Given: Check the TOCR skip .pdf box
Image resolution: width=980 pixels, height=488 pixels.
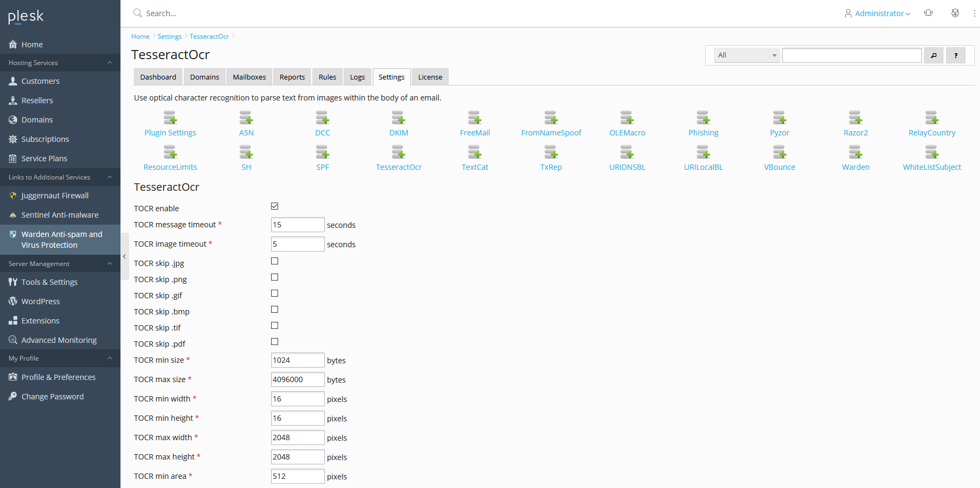Looking at the screenshot, I should (x=275, y=342).
